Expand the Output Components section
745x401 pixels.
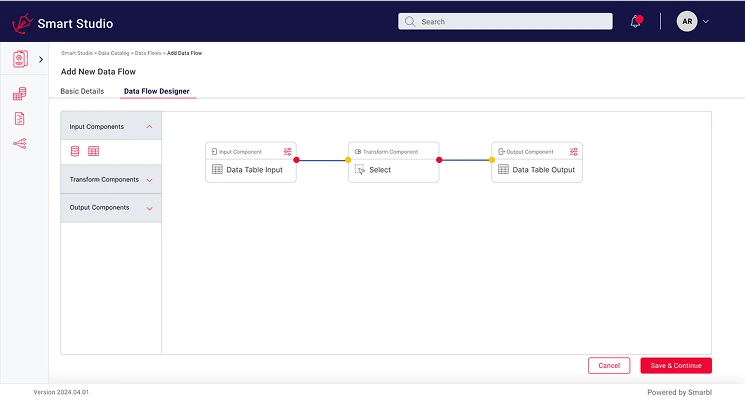(149, 208)
